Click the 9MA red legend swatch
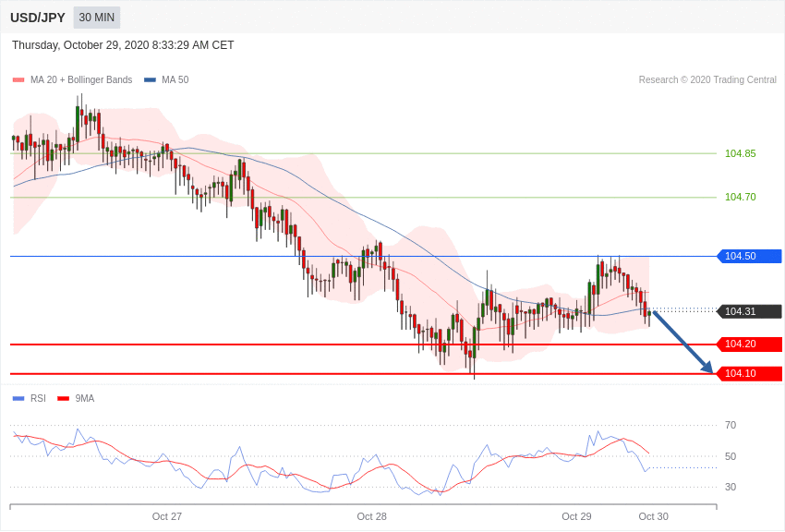Screen dimensions: 785x532 (x=63, y=399)
